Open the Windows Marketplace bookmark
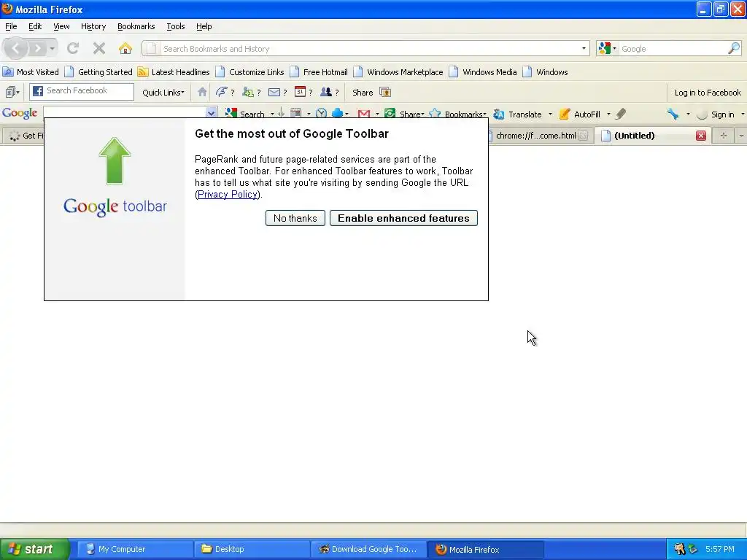 point(398,72)
